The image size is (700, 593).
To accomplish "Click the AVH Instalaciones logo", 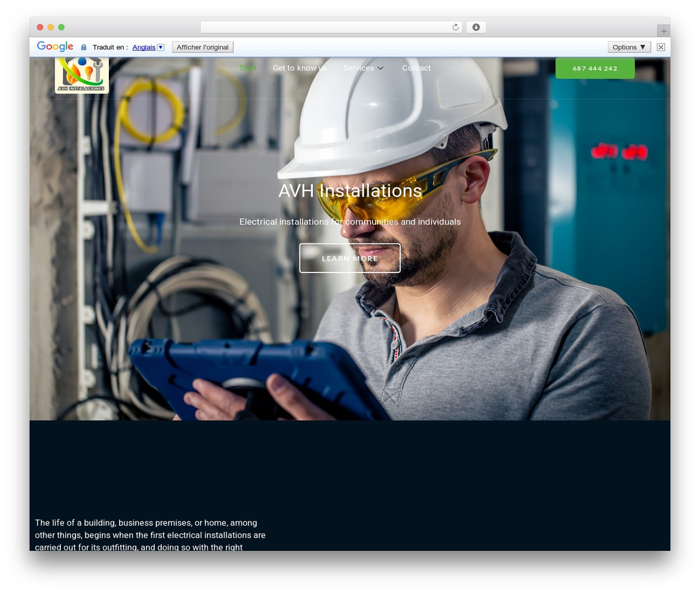I will (82, 75).
